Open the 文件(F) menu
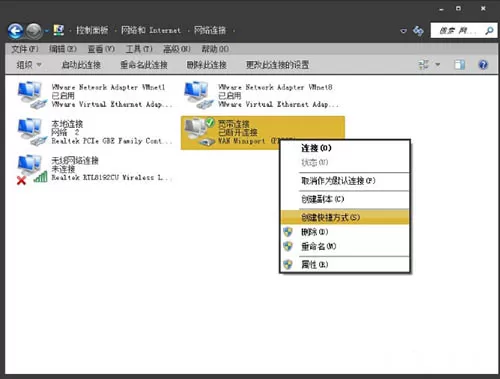 click(25, 49)
